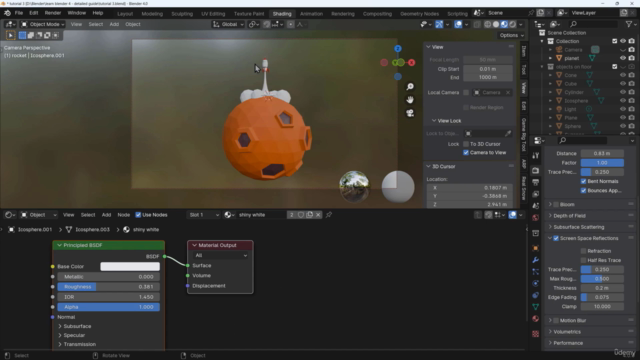Image resolution: width=640 pixels, height=360 pixels.
Task: Click the eyedropper for Lock to Object
Action: click(x=508, y=133)
